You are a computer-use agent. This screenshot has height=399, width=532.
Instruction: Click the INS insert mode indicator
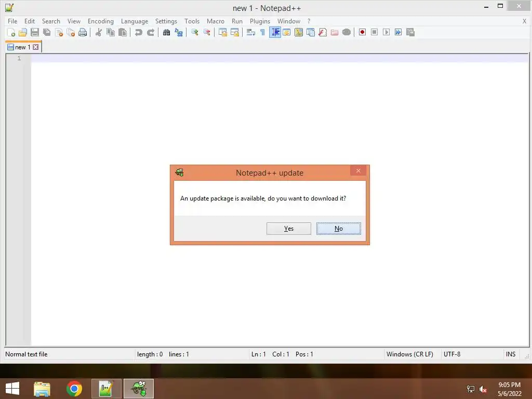pyautogui.click(x=511, y=354)
